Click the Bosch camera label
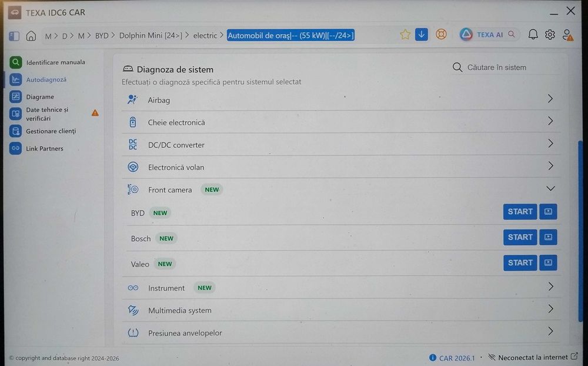The width and height of the screenshot is (588, 366). coord(141,239)
